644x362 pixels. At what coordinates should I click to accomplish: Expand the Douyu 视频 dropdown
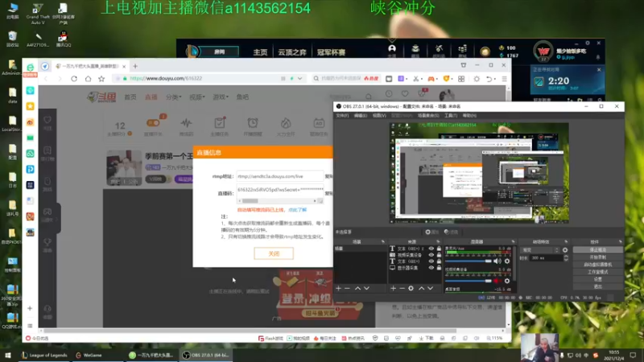tap(196, 97)
